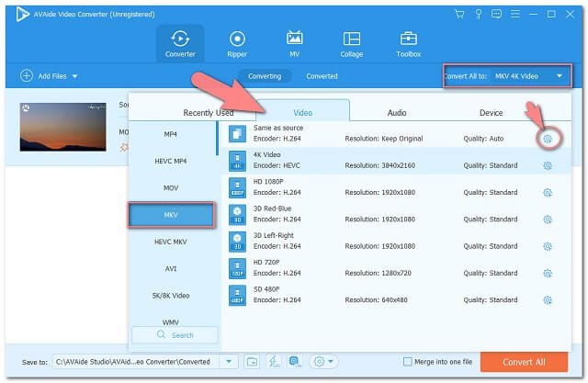The width and height of the screenshot is (588, 383).
Task: Open settings gear for 4K Video preset
Action: point(548,165)
